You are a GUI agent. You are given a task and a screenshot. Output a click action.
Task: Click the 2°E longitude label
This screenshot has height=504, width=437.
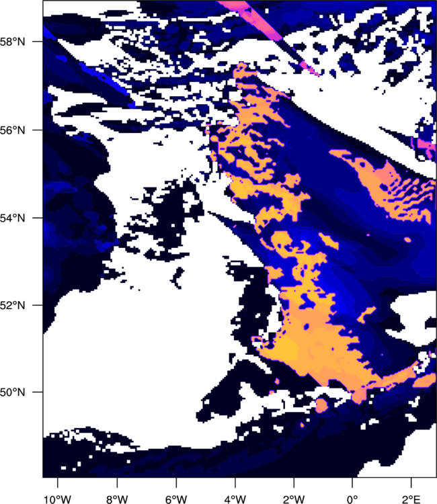[x=411, y=499]
